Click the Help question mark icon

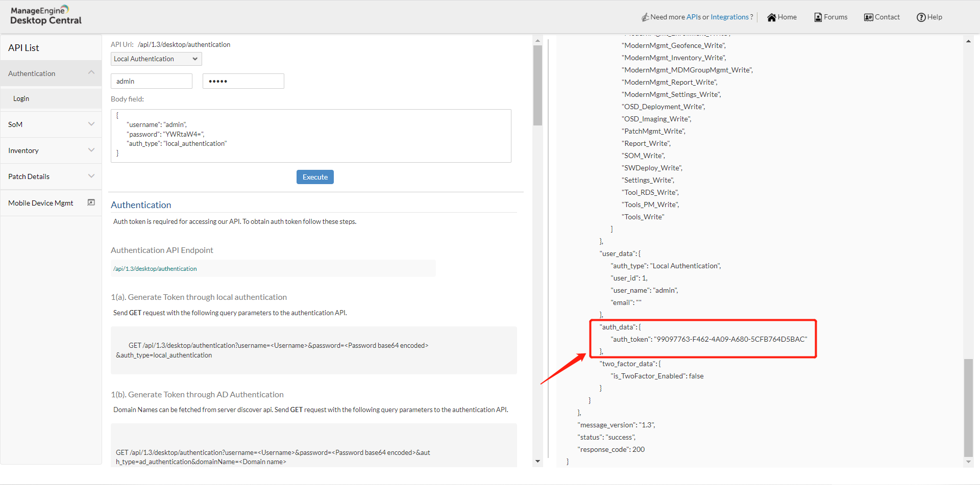(x=921, y=17)
